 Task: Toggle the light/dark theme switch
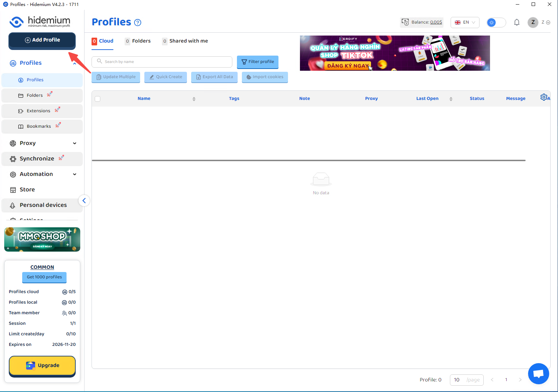pos(496,23)
